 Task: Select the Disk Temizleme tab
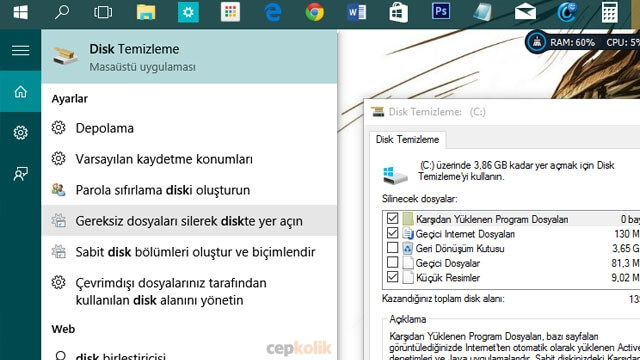coord(407,140)
